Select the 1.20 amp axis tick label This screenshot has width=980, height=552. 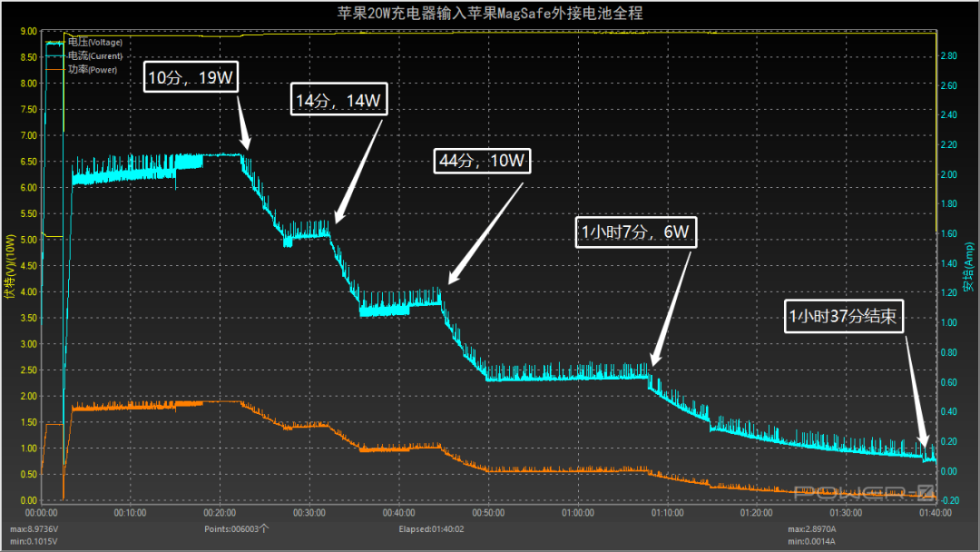[949, 292]
